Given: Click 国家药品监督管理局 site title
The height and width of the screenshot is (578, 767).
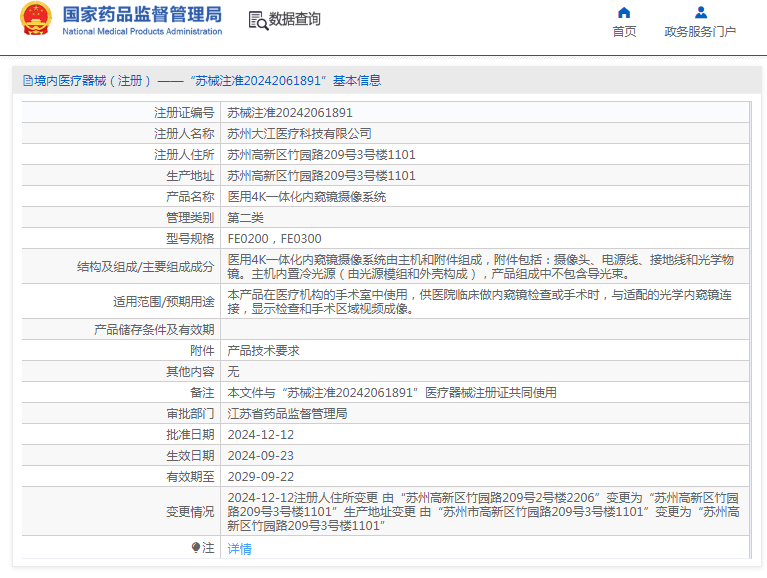Looking at the screenshot, I should (x=142, y=14).
